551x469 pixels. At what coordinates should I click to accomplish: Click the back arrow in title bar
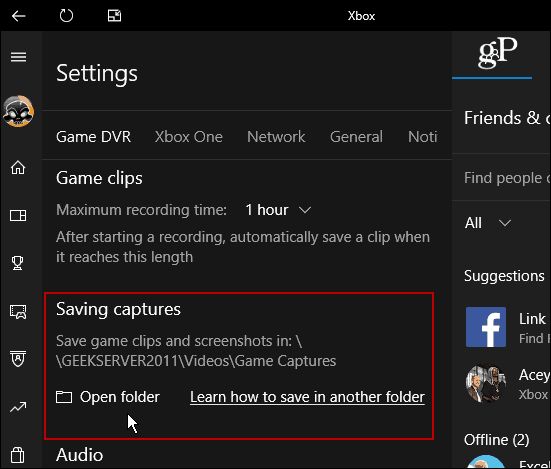18,16
